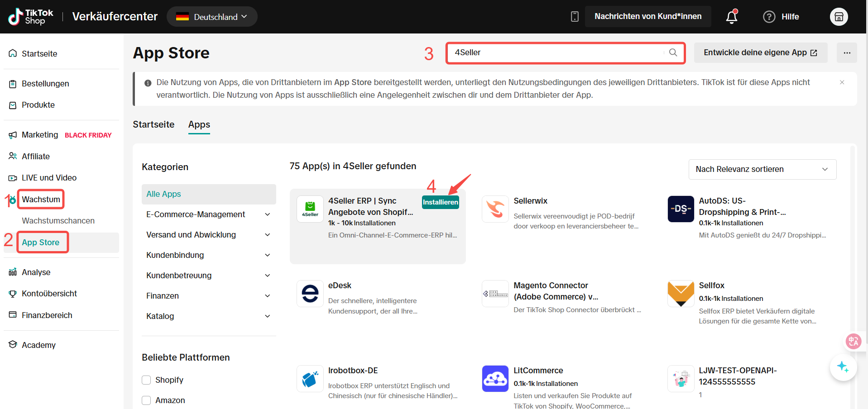Image resolution: width=868 pixels, height=409 pixels.
Task: Click Installieren for 4Seller ERP
Action: [x=440, y=202]
